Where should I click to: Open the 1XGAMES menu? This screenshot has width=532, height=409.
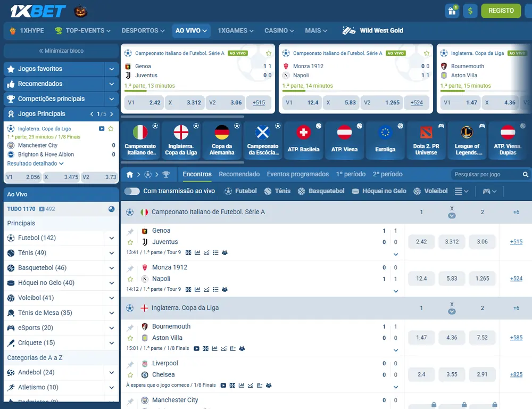(x=236, y=30)
